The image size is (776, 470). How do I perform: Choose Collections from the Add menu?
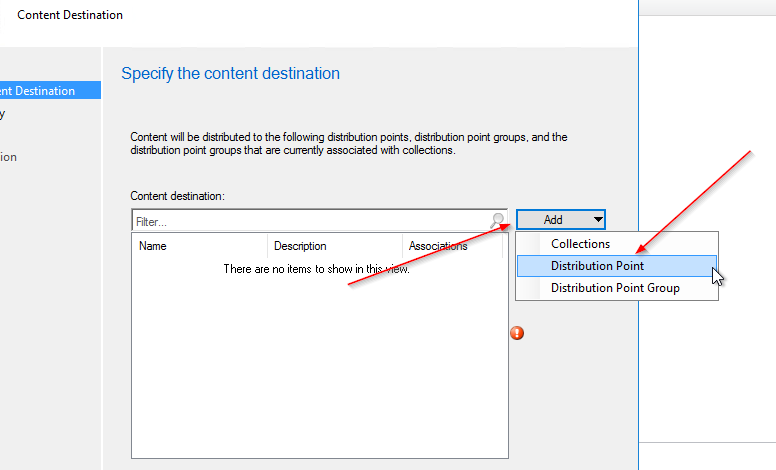(x=580, y=244)
